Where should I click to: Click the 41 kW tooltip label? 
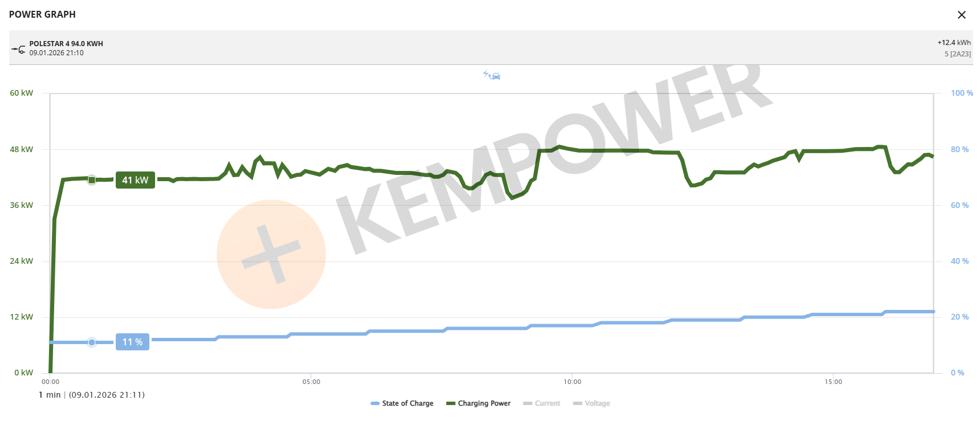tap(135, 180)
